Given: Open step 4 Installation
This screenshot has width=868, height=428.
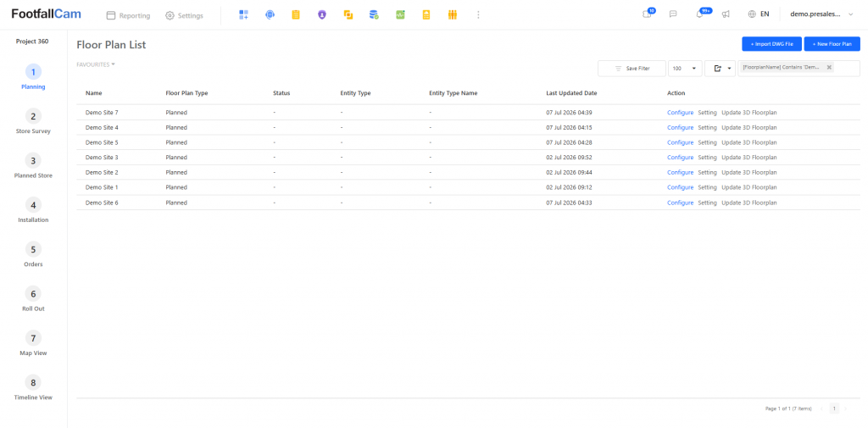Looking at the screenshot, I should (x=33, y=210).
